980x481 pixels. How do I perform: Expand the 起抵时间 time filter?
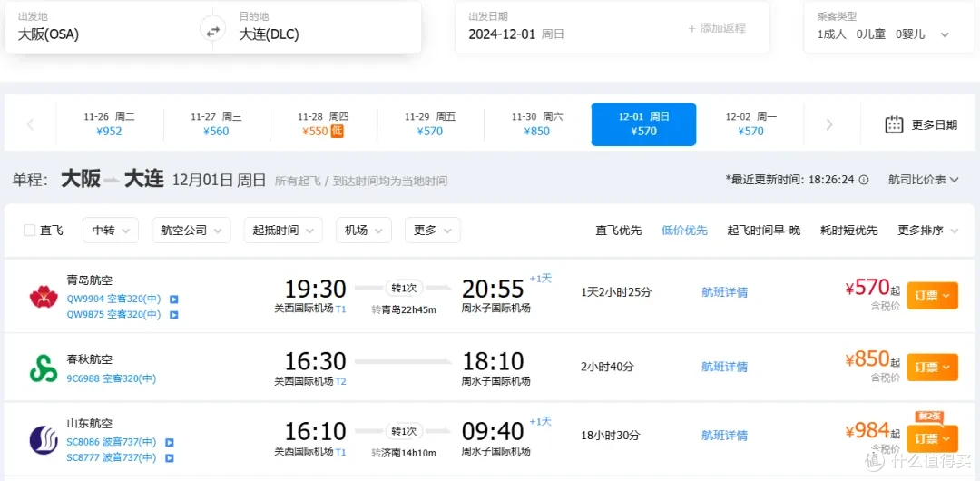(283, 231)
